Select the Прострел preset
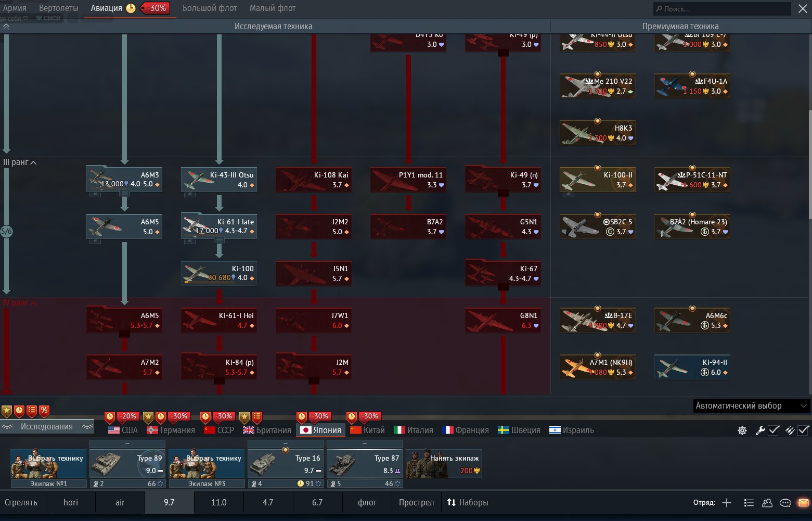Image resolution: width=812 pixels, height=521 pixels. tap(416, 503)
